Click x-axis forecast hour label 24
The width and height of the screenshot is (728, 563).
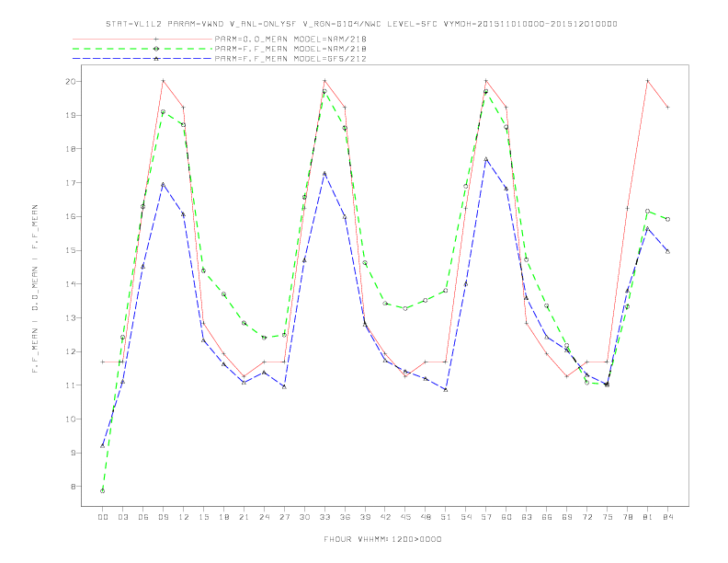click(x=264, y=517)
